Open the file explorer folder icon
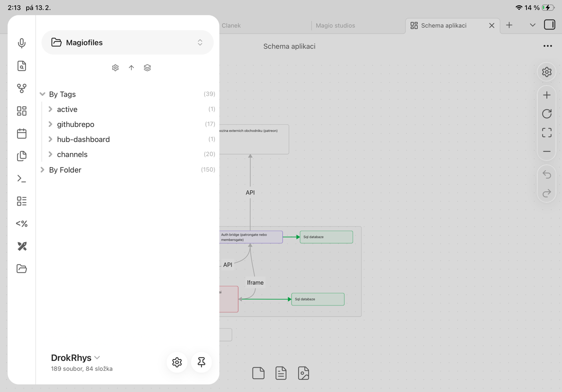This screenshot has width=562, height=392. point(22,269)
